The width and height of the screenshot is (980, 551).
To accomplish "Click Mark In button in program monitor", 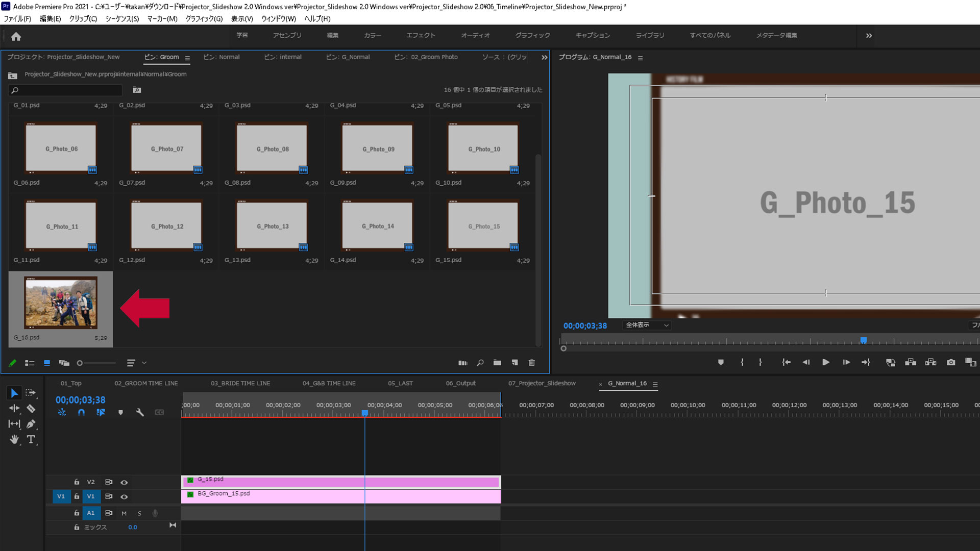I will [x=742, y=362].
